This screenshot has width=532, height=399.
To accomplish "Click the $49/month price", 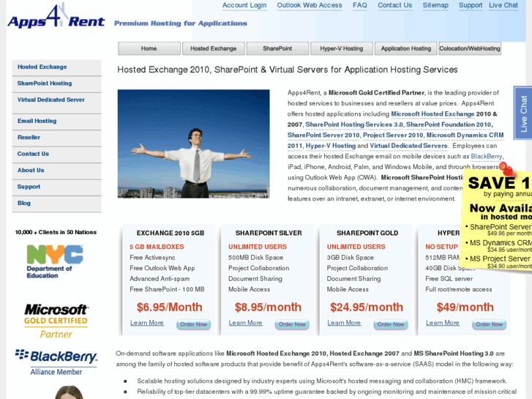I will pyautogui.click(x=465, y=307).
